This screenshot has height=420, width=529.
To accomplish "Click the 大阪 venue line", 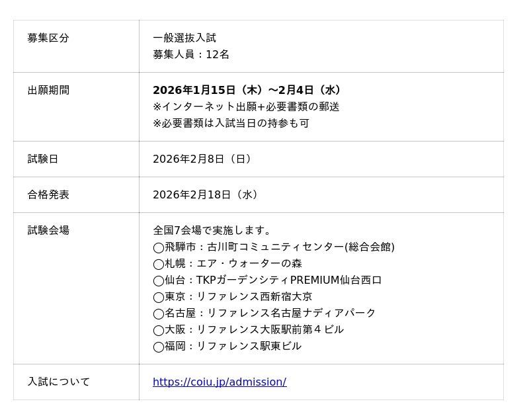I will [x=248, y=329].
